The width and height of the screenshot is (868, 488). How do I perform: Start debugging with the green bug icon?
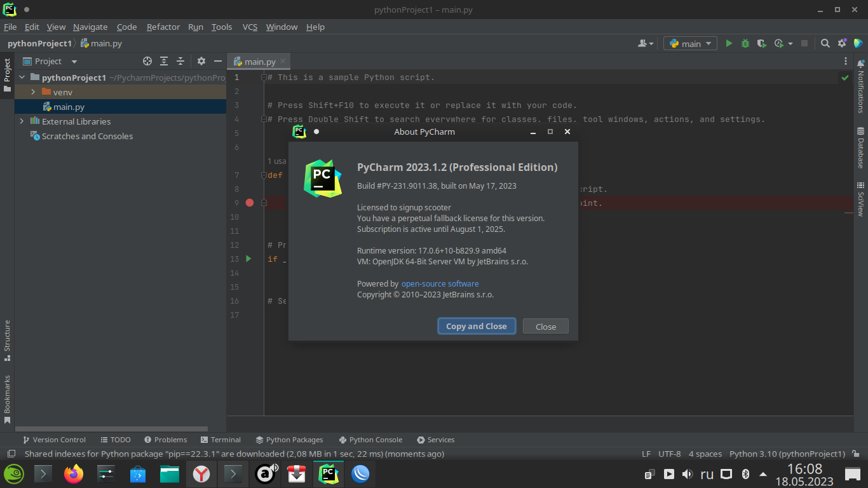coord(745,43)
